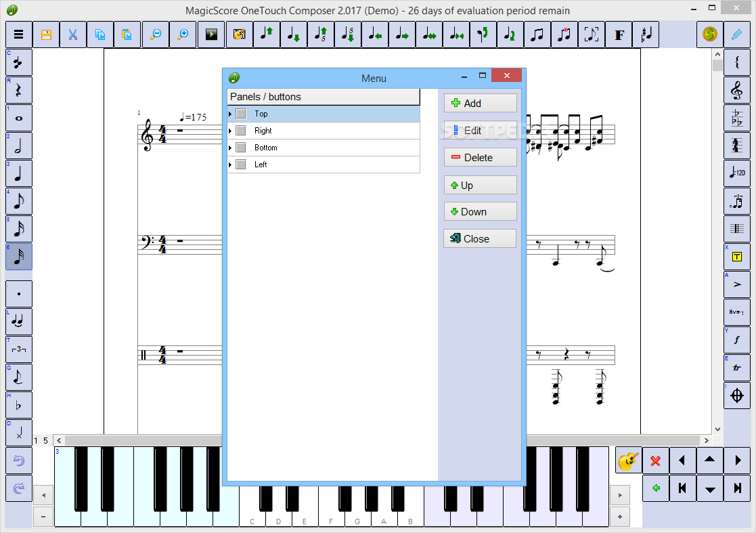The height and width of the screenshot is (533, 756).
Task: Click the move note up arrow icon
Action: (267, 35)
